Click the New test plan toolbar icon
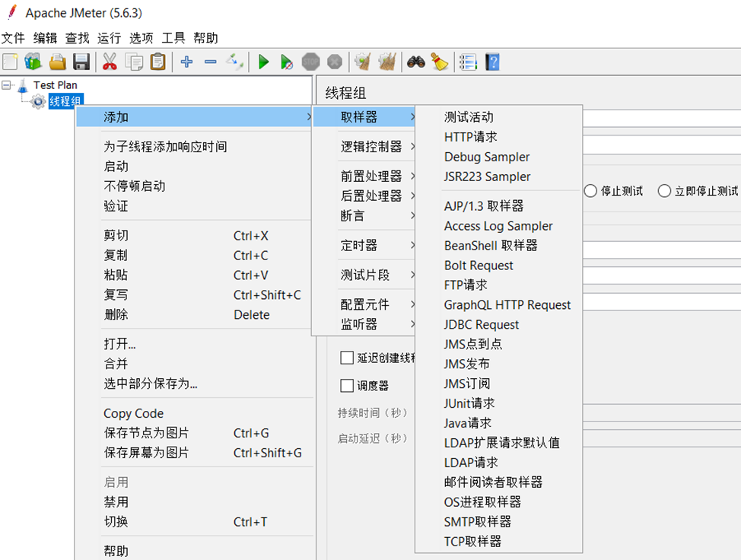The width and height of the screenshot is (741, 560). point(10,62)
